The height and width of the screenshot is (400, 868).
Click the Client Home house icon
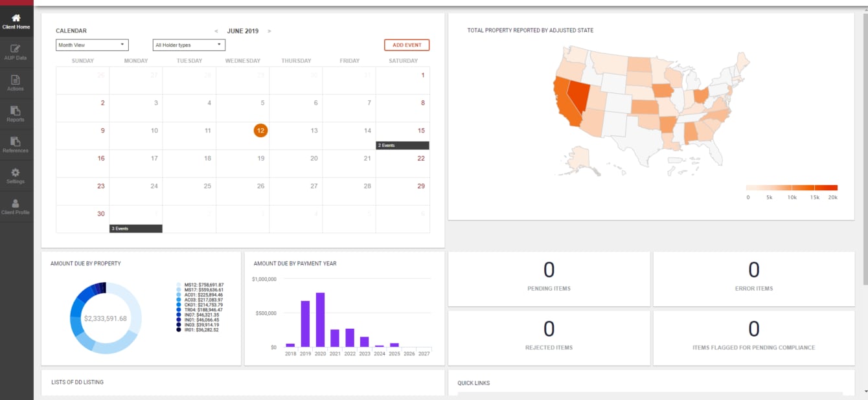tap(16, 18)
